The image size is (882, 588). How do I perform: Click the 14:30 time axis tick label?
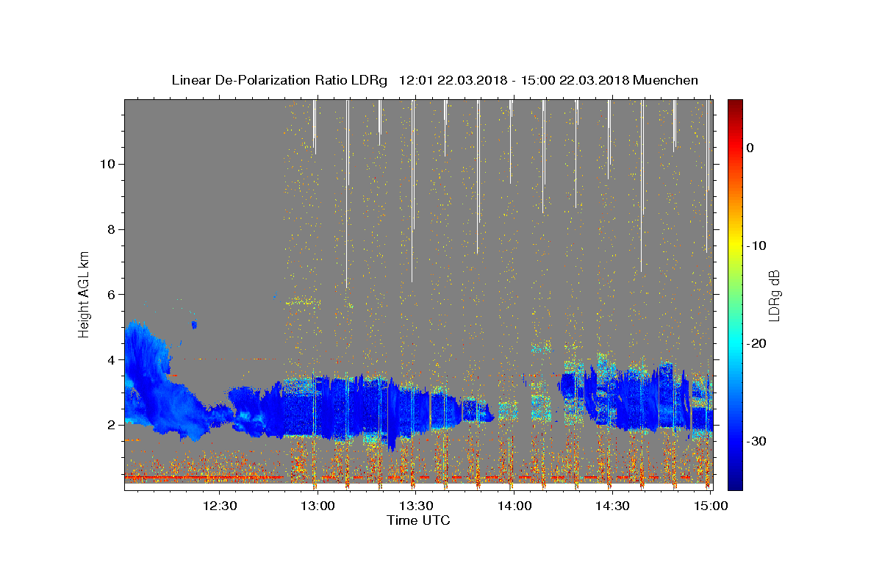(x=612, y=506)
